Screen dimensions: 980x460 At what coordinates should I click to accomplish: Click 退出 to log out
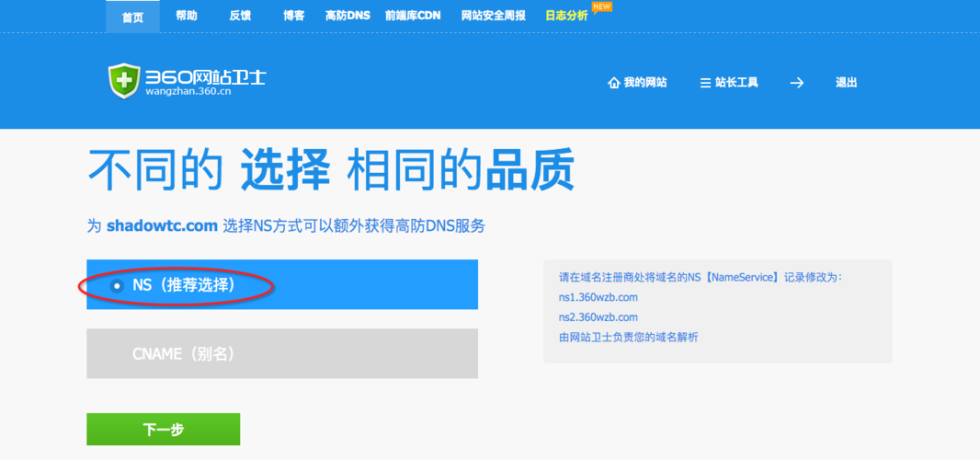pyautogui.click(x=847, y=83)
